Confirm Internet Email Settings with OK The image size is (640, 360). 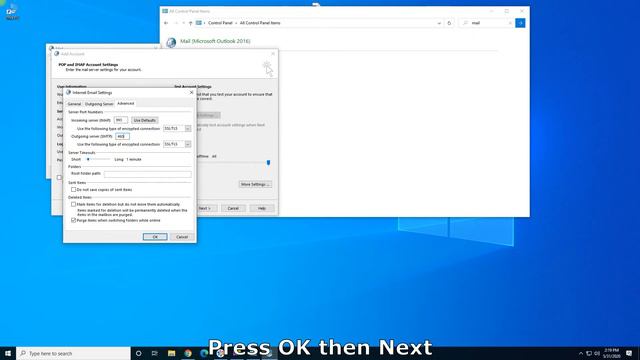point(155,237)
